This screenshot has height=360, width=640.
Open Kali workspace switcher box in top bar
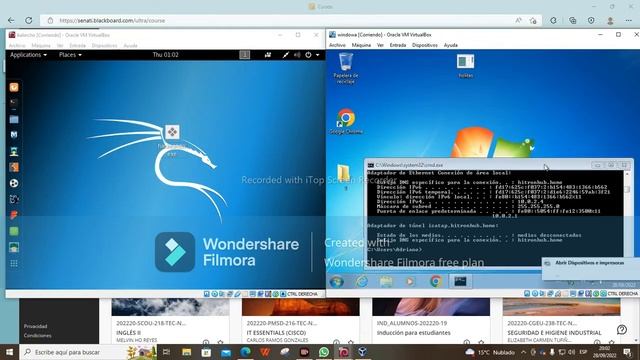pyautogui.click(x=244, y=55)
